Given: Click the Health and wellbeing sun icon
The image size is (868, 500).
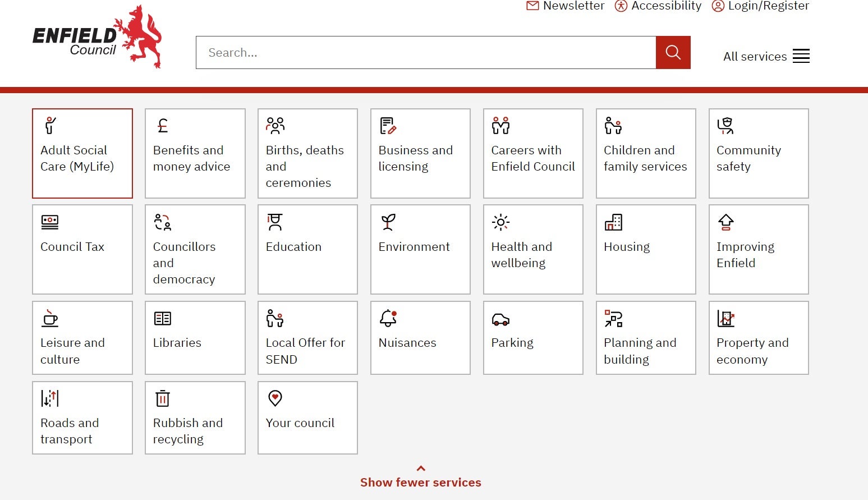Looking at the screenshot, I should coord(501,221).
